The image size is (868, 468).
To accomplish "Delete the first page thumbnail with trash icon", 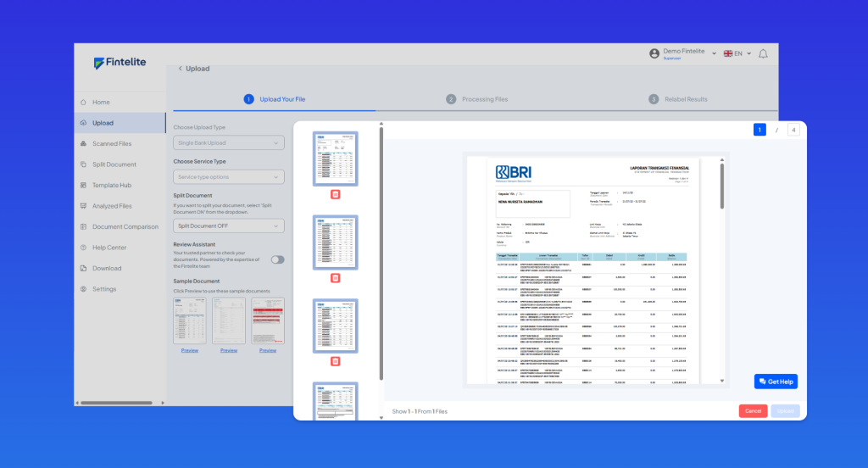I will click(x=335, y=194).
